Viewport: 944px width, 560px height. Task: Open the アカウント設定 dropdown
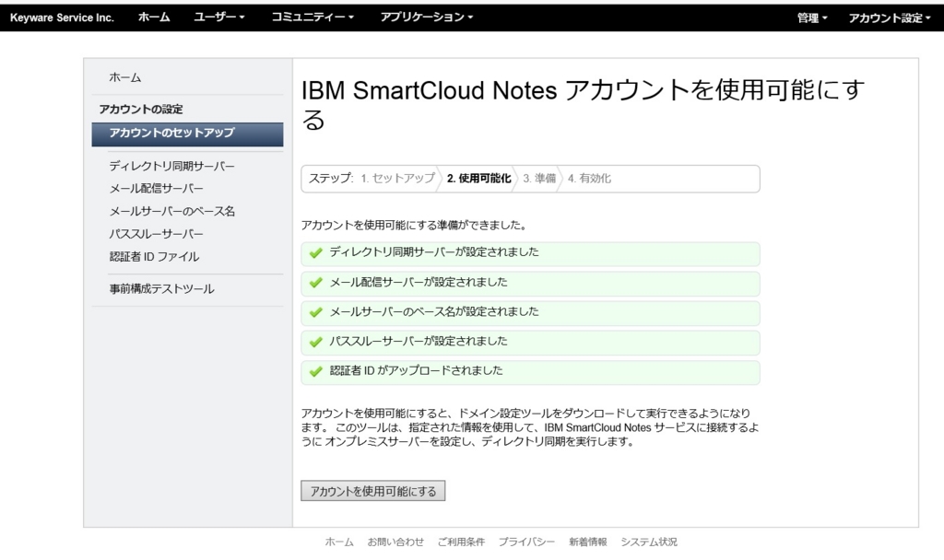[x=889, y=18]
